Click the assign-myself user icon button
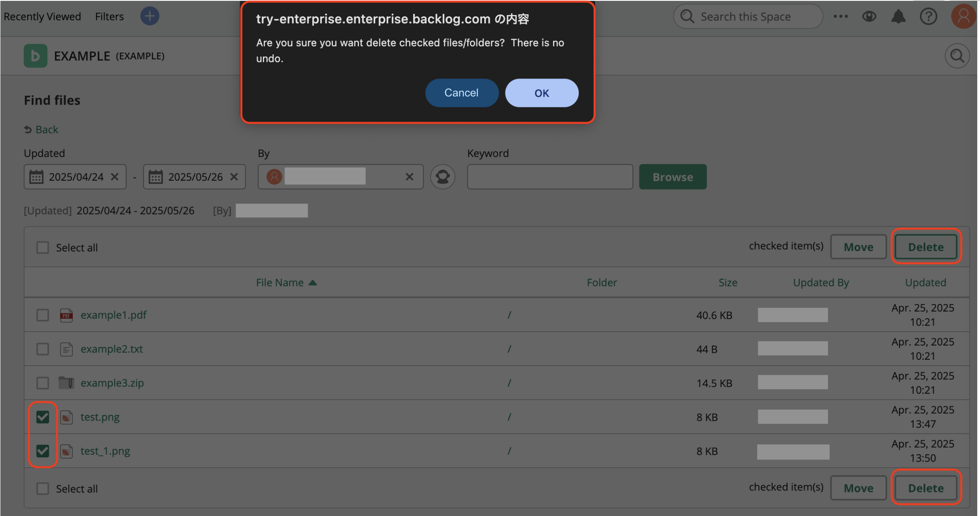Image resolution: width=980 pixels, height=516 pixels. tap(443, 177)
